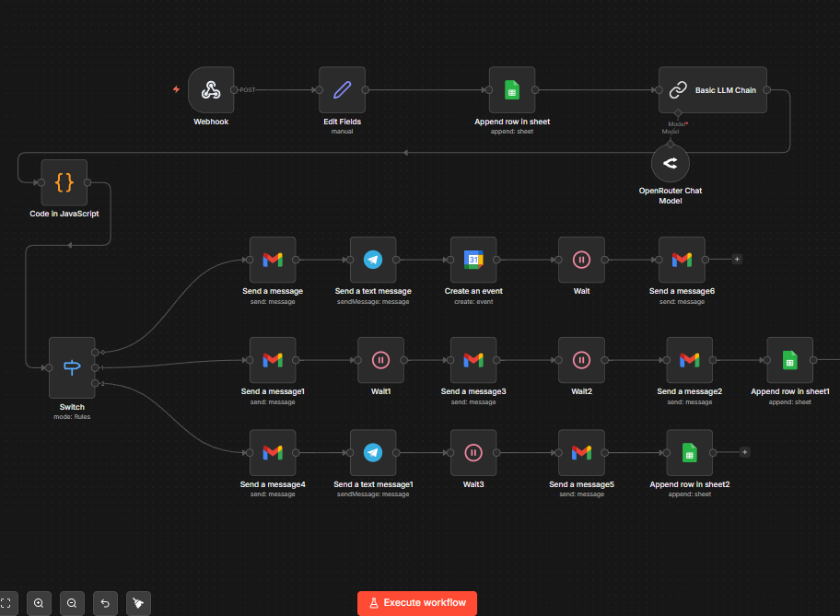
Task: Click the Switch node output 2 connector
Action: coord(95,383)
